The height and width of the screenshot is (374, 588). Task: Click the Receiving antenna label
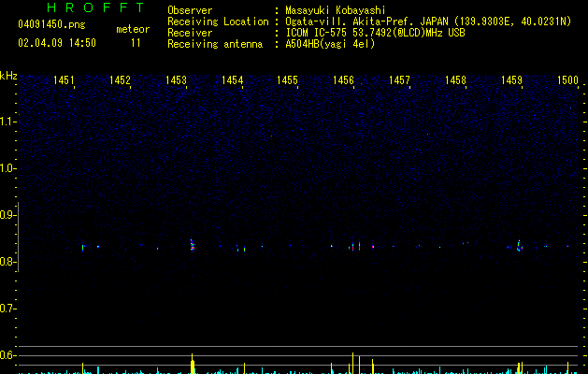(215, 44)
